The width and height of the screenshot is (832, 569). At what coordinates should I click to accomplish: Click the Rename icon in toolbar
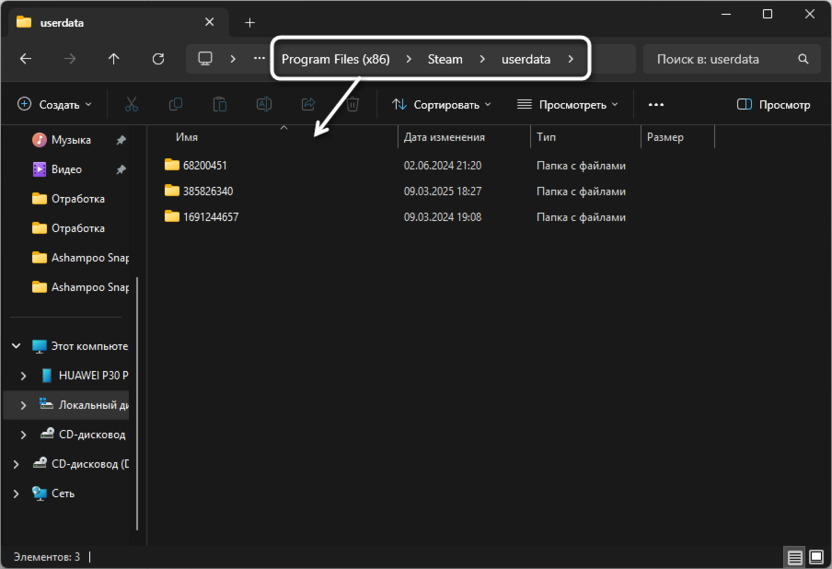[x=264, y=104]
